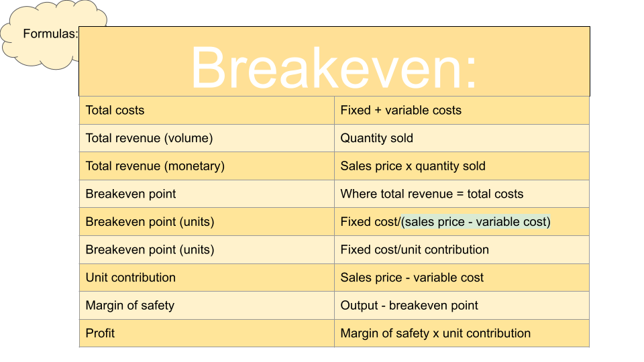Select the large Breakeven: title text
This screenshot has width=644, height=362.
coord(334,67)
